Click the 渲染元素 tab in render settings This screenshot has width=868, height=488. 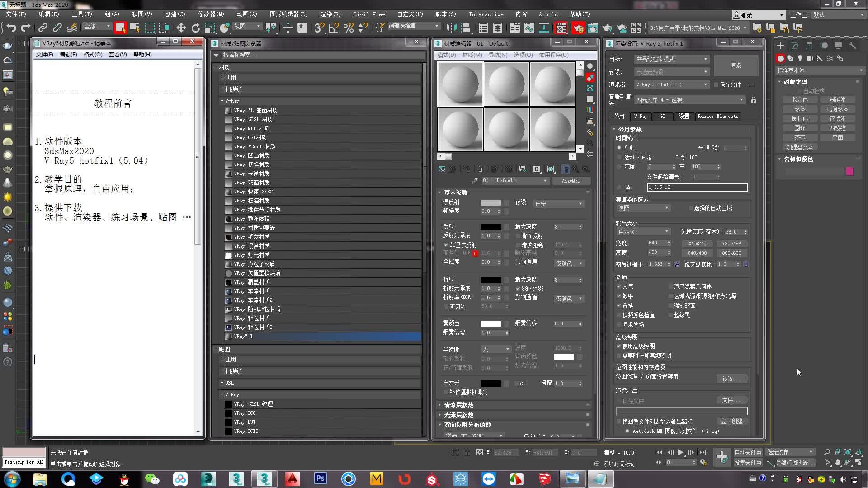click(718, 116)
